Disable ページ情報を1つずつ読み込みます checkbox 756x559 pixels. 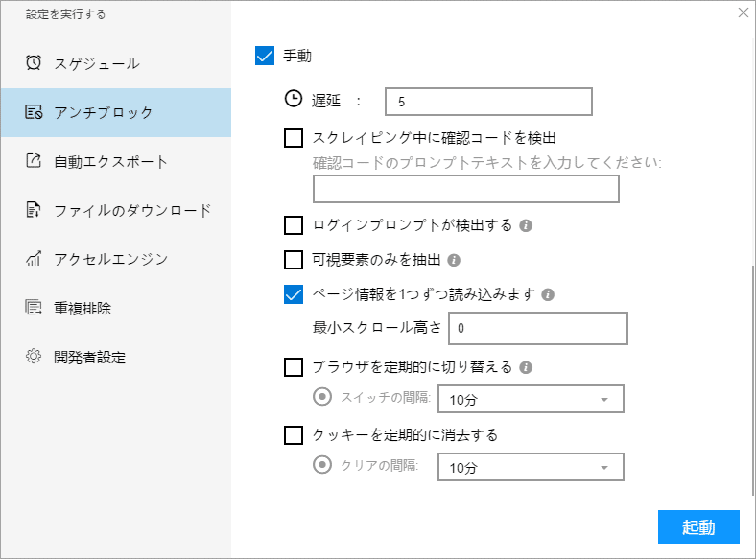pos(295,293)
